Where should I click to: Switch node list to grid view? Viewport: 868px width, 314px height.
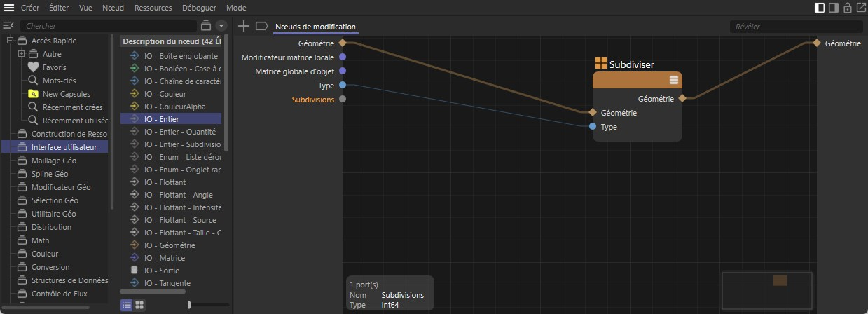click(139, 305)
